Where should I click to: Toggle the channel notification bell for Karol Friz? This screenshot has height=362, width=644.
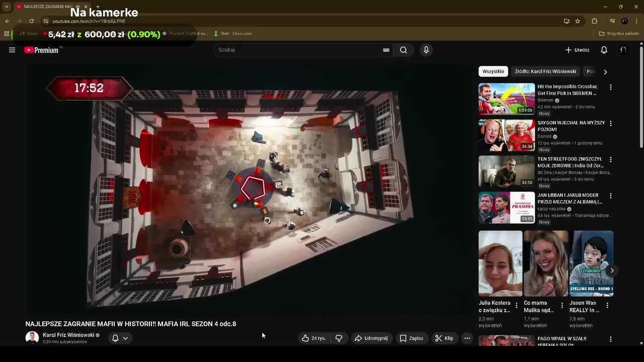(115, 338)
